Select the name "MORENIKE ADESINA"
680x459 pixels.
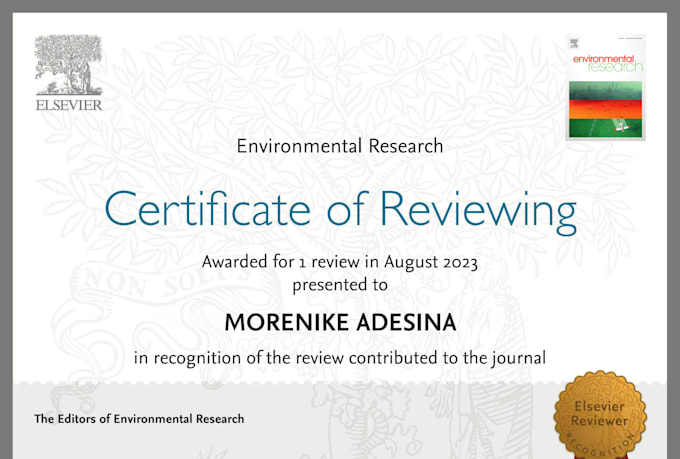(340, 322)
